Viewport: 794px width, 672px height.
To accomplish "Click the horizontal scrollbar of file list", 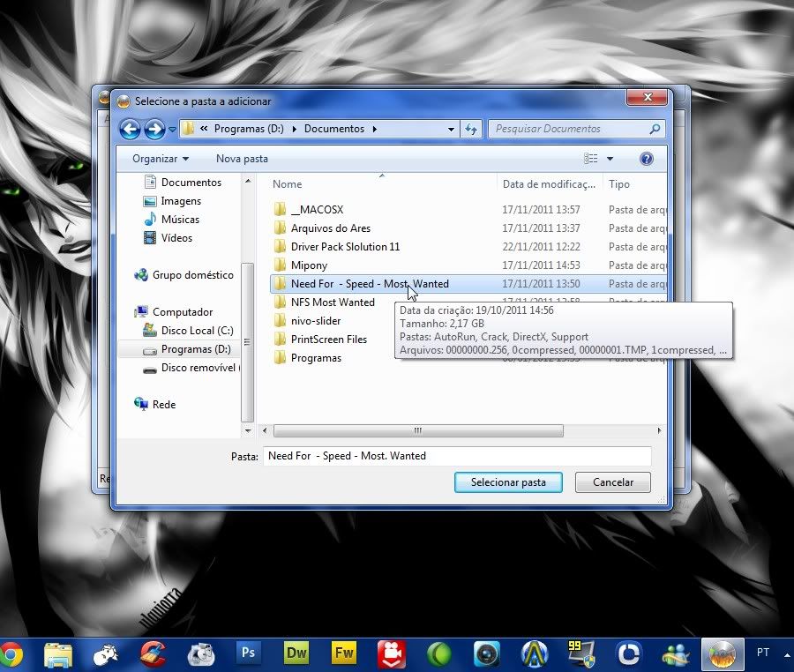I will (x=417, y=431).
